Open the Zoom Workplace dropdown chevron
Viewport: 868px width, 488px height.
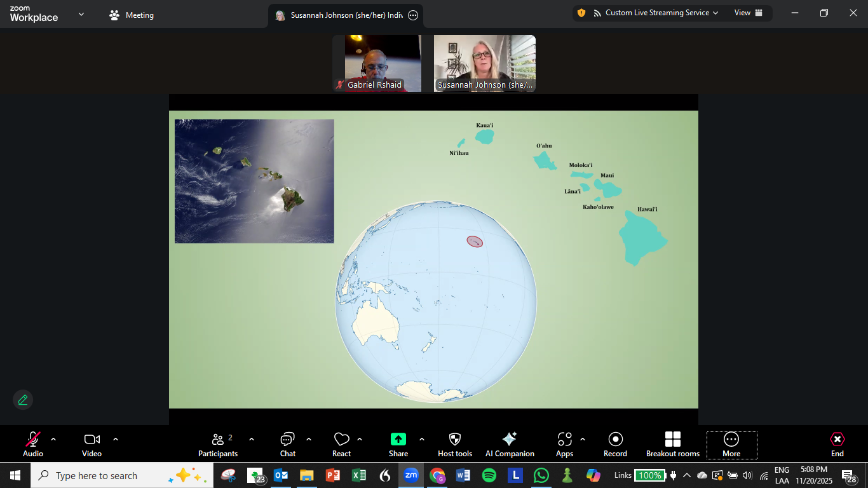click(81, 15)
